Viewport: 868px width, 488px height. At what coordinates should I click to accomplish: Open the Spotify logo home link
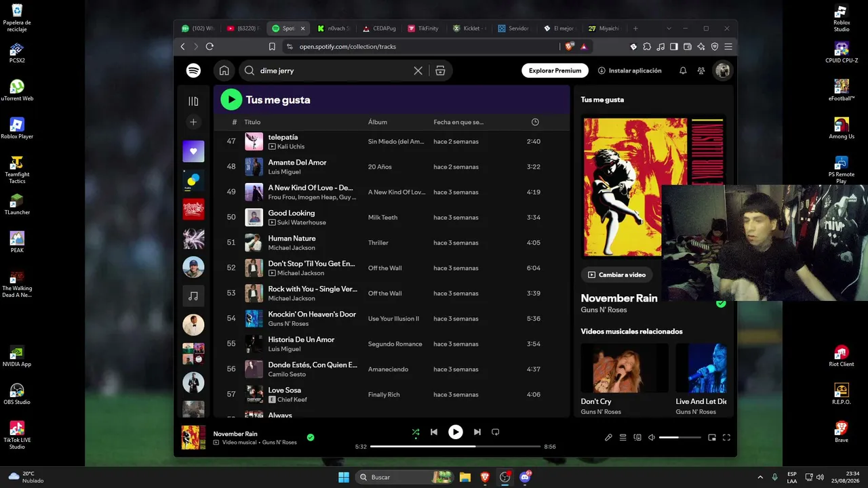pyautogui.click(x=193, y=70)
